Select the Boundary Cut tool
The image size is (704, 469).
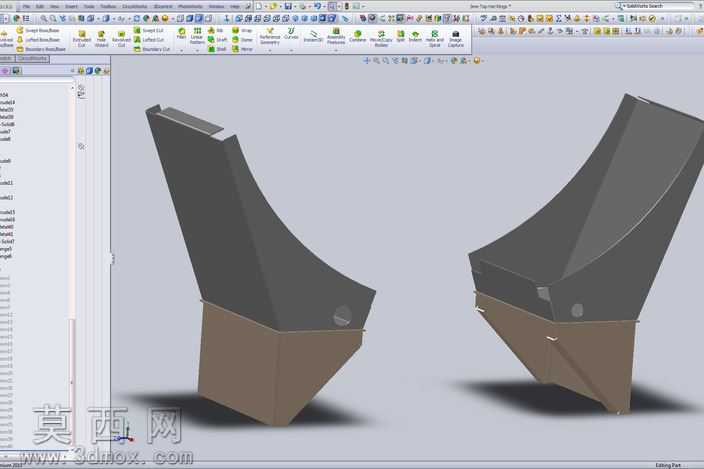152,49
